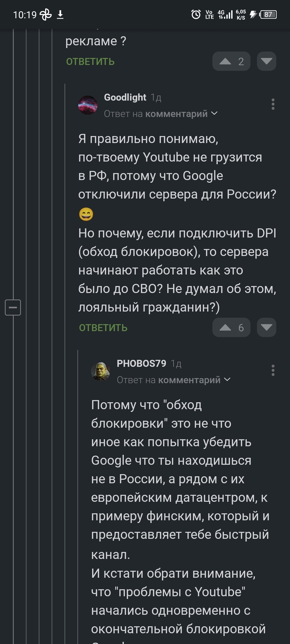Downvote Goodlight's comment
This screenshot has width=290, height=644.
266,328
